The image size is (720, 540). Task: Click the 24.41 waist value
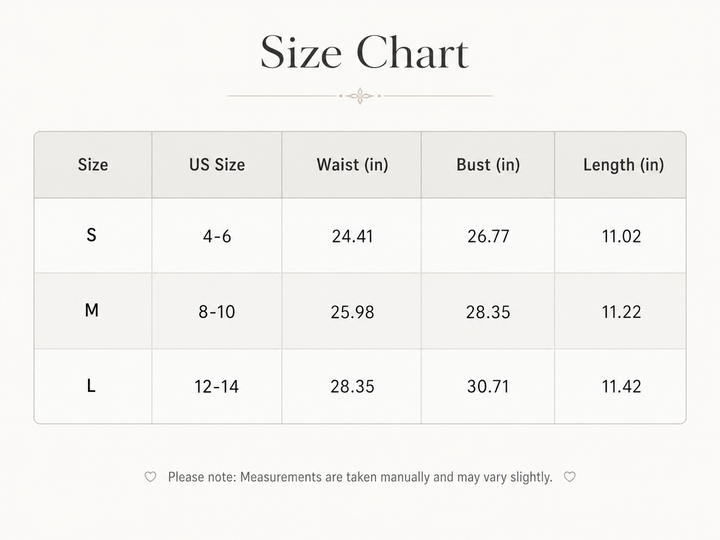click(x=352, y=236)
